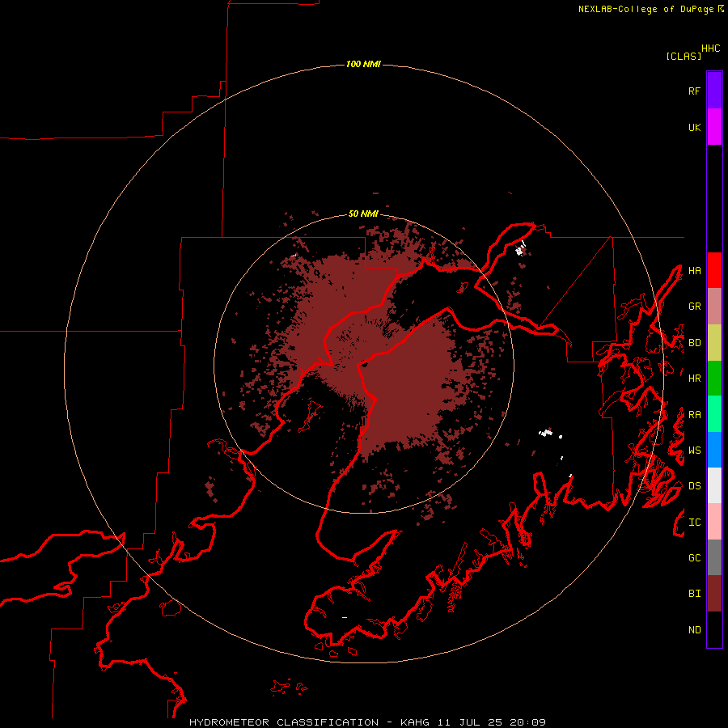Click the BI dark red legend swatch
Viewport: 728px width, 728px height.
[x=714, y=594]
